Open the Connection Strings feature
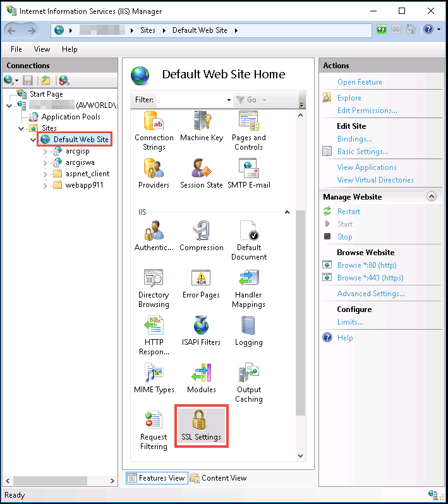Image resolution: width=448 pixels, height=504 pixels. (154, 131)
